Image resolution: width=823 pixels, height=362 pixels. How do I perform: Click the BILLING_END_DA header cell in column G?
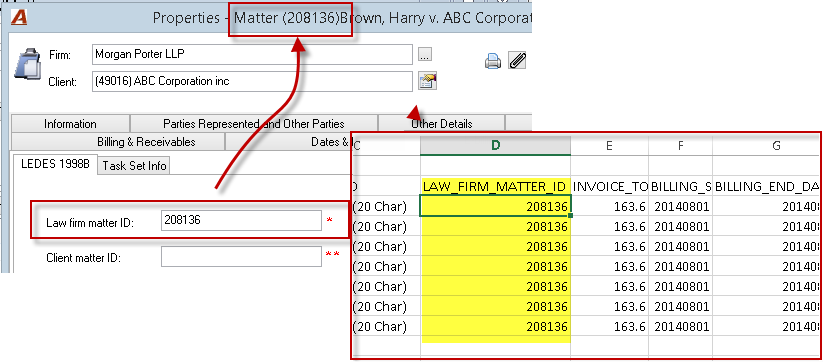coord(767,186)
